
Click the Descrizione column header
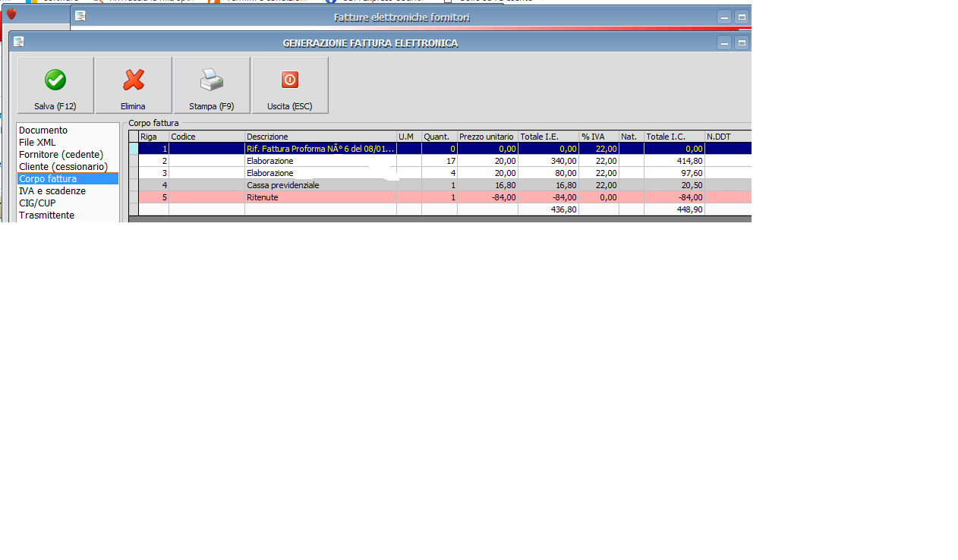[x=320, y=137]
